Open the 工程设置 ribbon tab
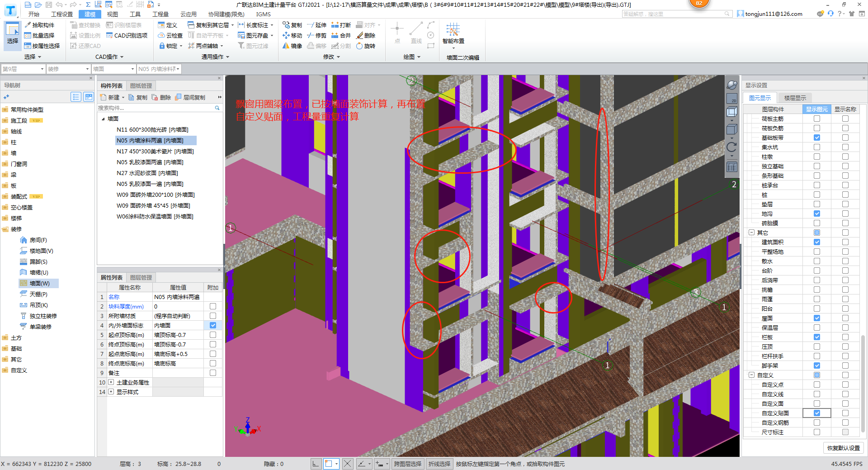868x470 pixels. point(62,14)
